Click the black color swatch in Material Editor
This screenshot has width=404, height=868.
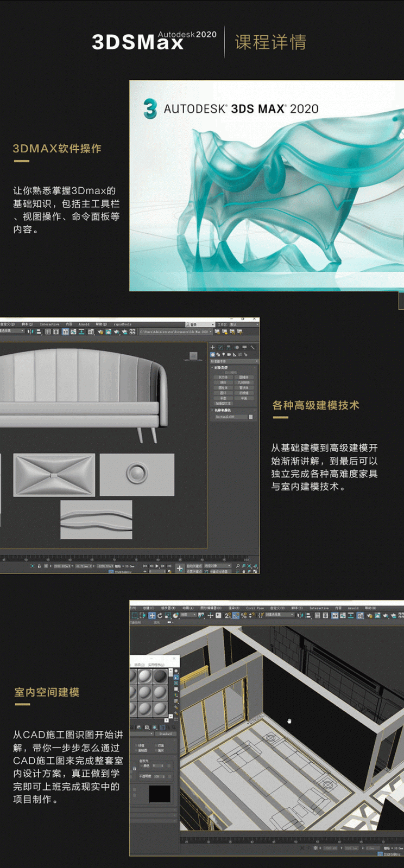159,794
